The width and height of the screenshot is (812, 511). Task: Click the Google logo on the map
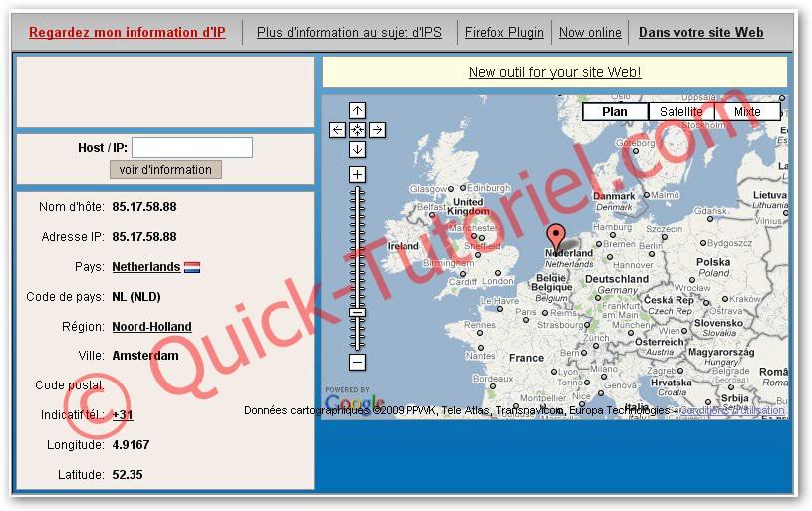[355, 401]
